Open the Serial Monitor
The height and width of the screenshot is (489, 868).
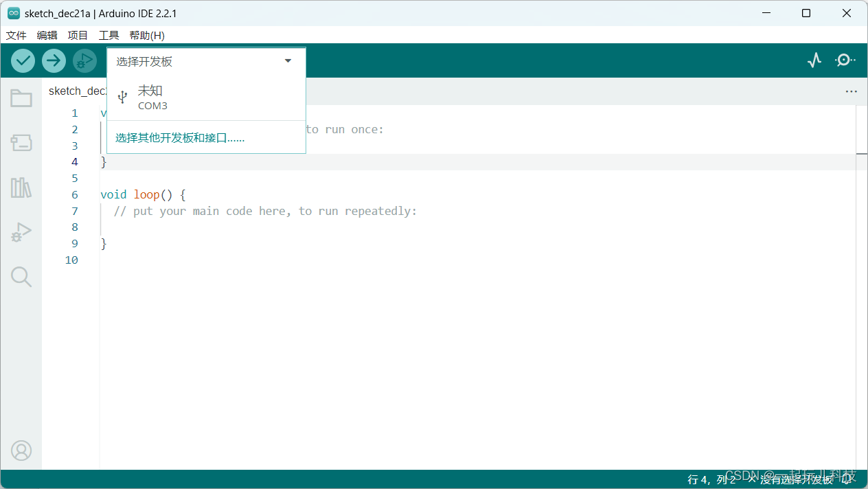coord(845,60)
